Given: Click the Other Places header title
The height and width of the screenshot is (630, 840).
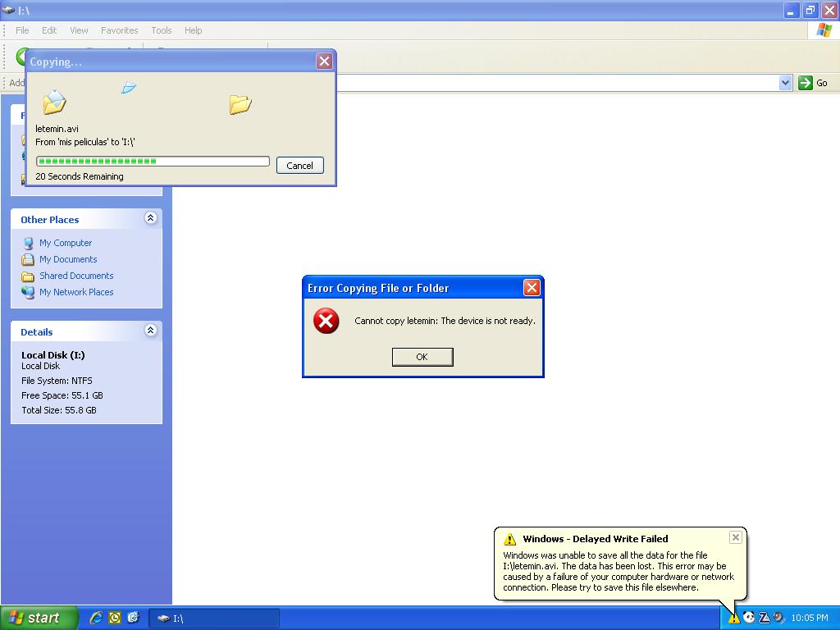Looking at the screenshot, I should pos(50,220).
